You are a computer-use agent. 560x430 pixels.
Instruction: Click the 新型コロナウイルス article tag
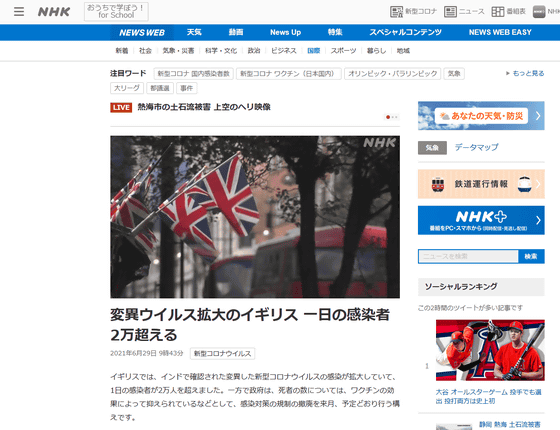(x=222, y=354)
